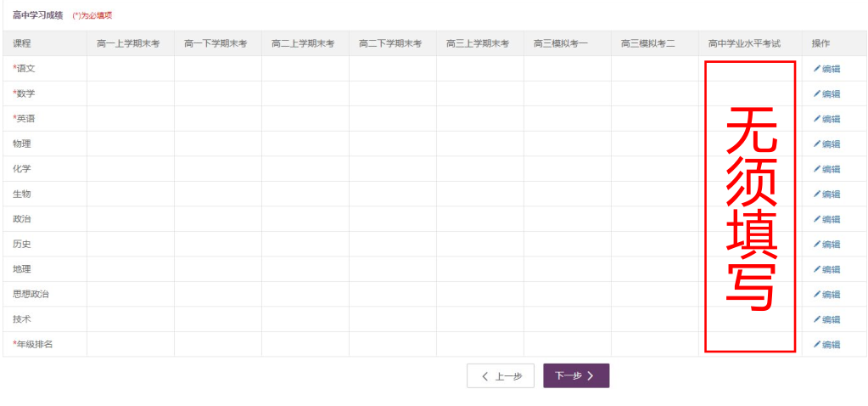Click the edit pencil icon for 数学 row
This screenshot has width=868, height=406.
click(817, 93)
